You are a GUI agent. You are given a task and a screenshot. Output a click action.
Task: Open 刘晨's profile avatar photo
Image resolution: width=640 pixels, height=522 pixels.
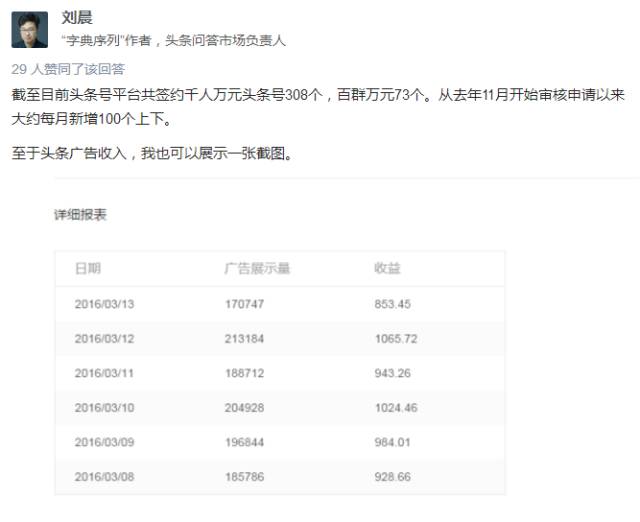tap(29, 30)
